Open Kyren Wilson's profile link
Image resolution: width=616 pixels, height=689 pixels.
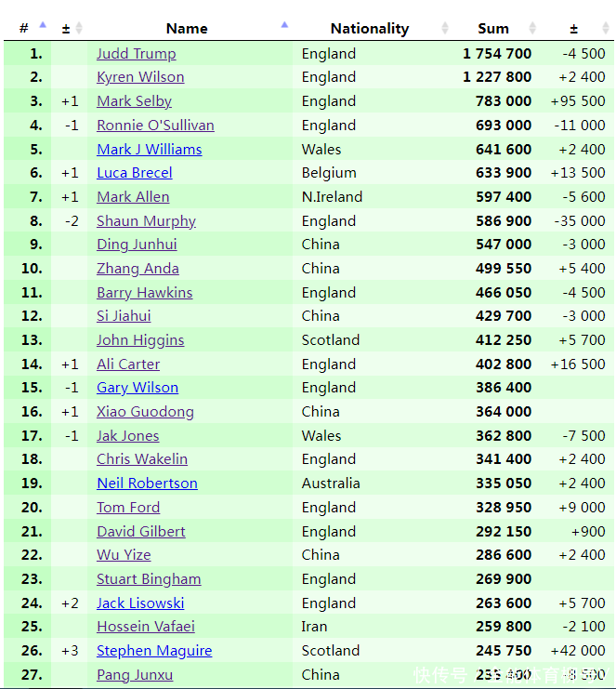click(x=140, y=77)
